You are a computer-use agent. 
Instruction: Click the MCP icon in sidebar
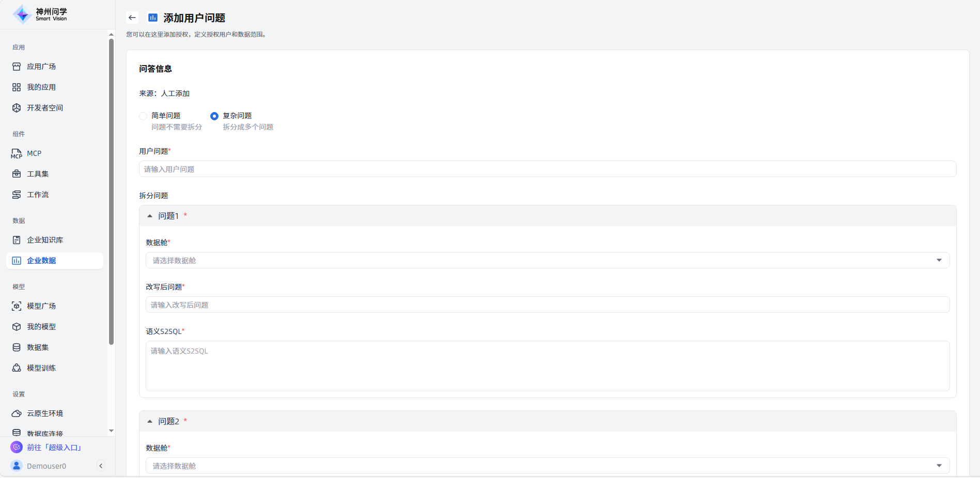(x=17, y=153)
